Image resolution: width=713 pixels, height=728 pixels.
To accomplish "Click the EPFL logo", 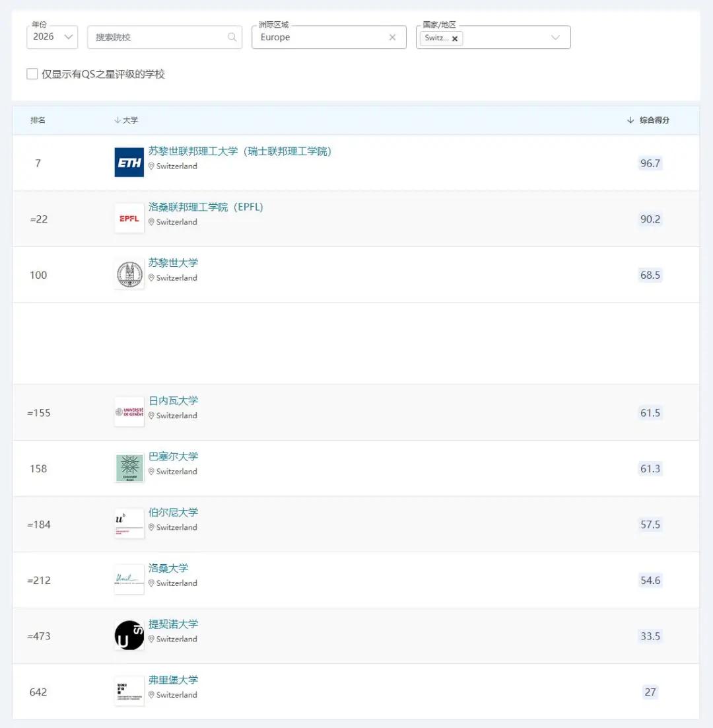I will (x=129, y=218).
